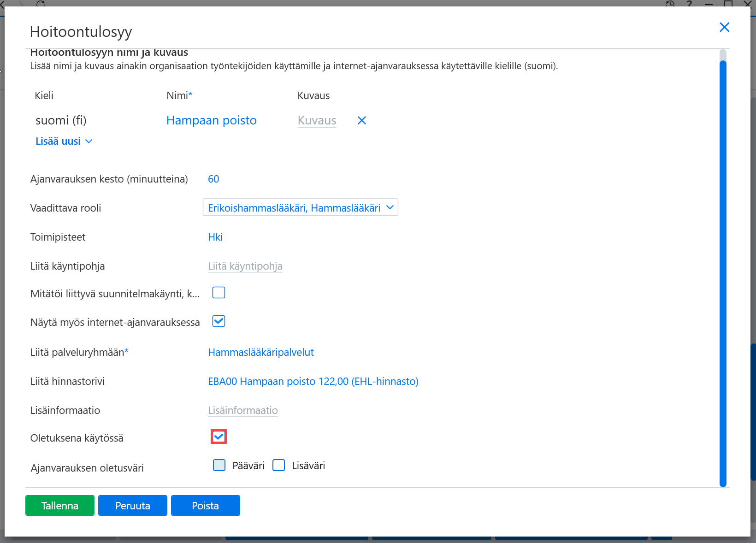Viewport: 756px width, 543px height.
Task: Edit the Hampaan poisto name field
Action: [x=212, y=120]
